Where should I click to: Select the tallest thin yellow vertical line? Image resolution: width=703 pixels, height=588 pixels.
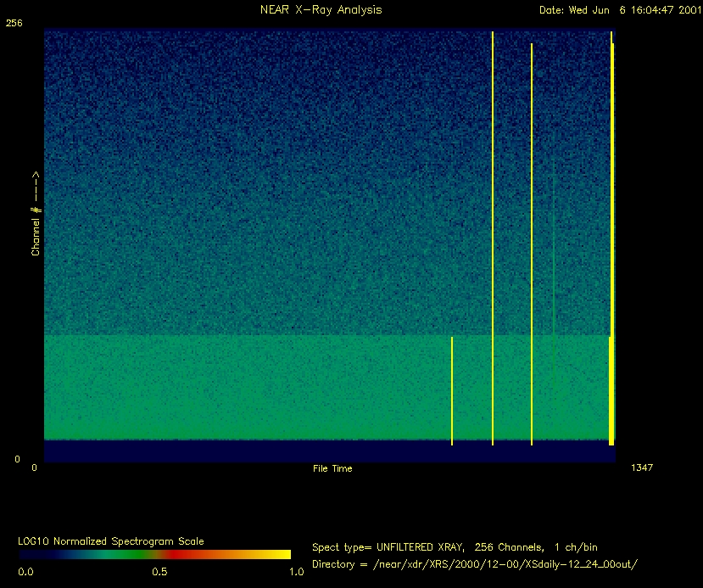point(493,238)
